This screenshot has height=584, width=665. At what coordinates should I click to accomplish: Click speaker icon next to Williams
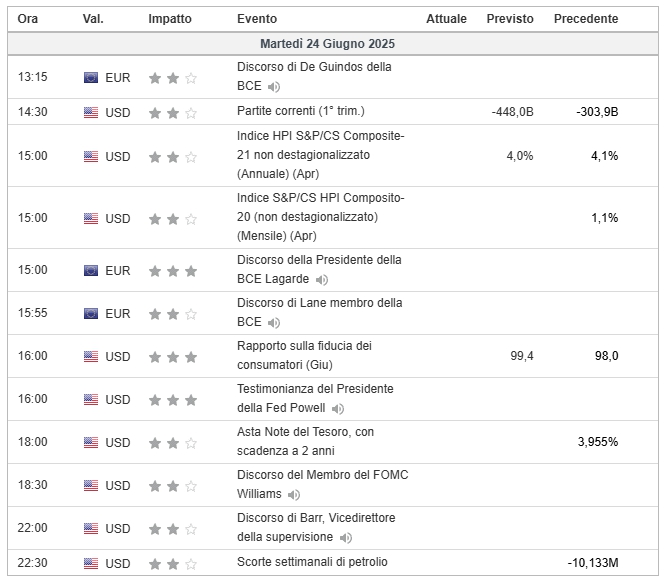click(x=293, y=495)
